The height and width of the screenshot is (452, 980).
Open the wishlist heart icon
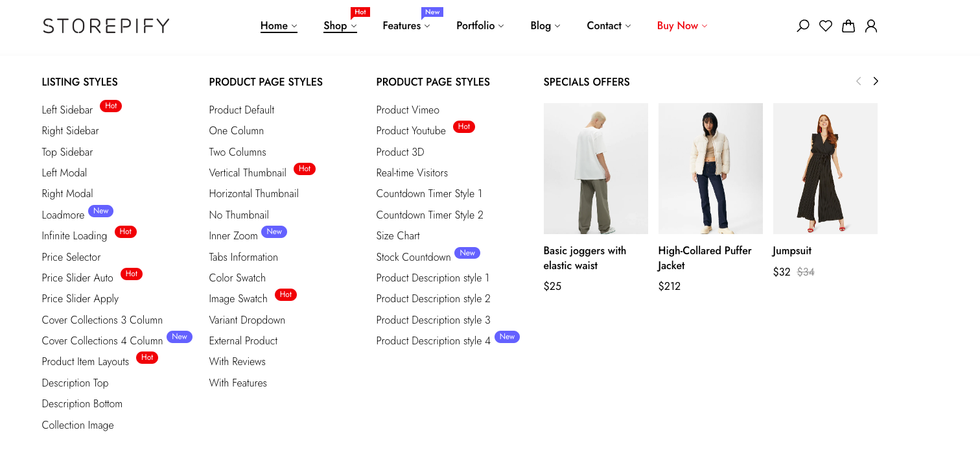(825, 26)
